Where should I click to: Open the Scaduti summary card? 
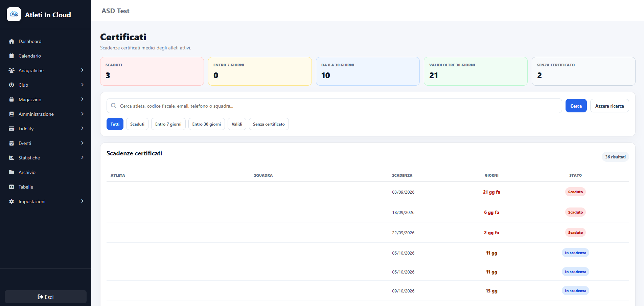pyautogui.click(x=152, y=71)
